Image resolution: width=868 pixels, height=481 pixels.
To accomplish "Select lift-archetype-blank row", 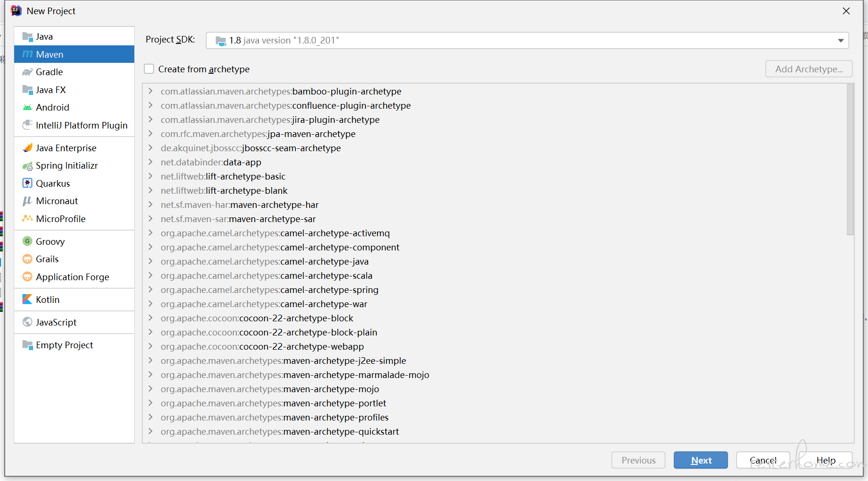I will [495, 190].
